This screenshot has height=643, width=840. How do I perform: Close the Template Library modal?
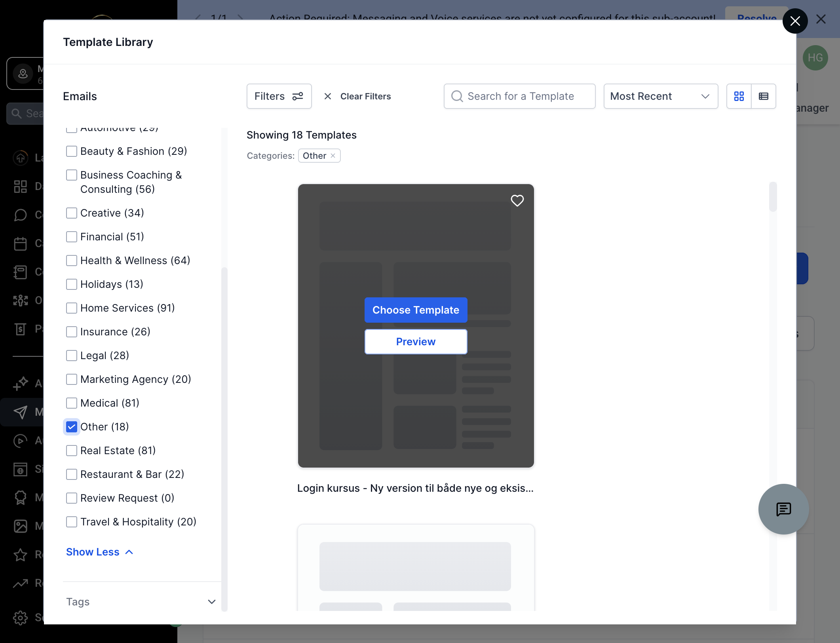point(795,21)
